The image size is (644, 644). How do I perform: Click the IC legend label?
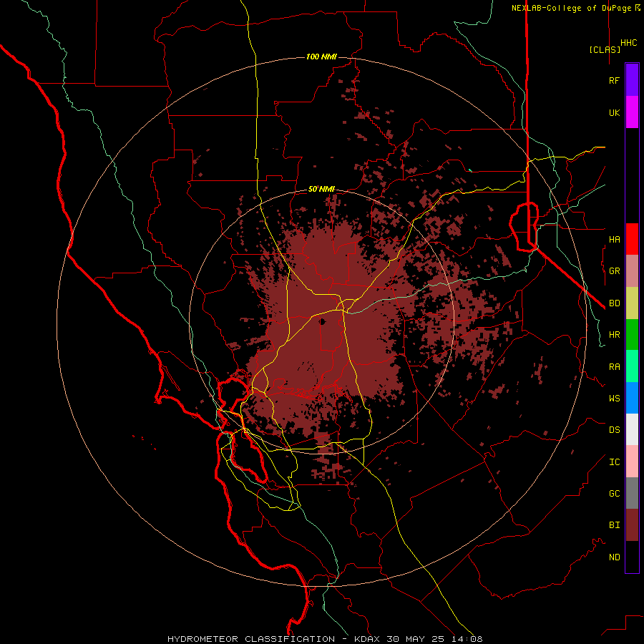click(614, 462)
